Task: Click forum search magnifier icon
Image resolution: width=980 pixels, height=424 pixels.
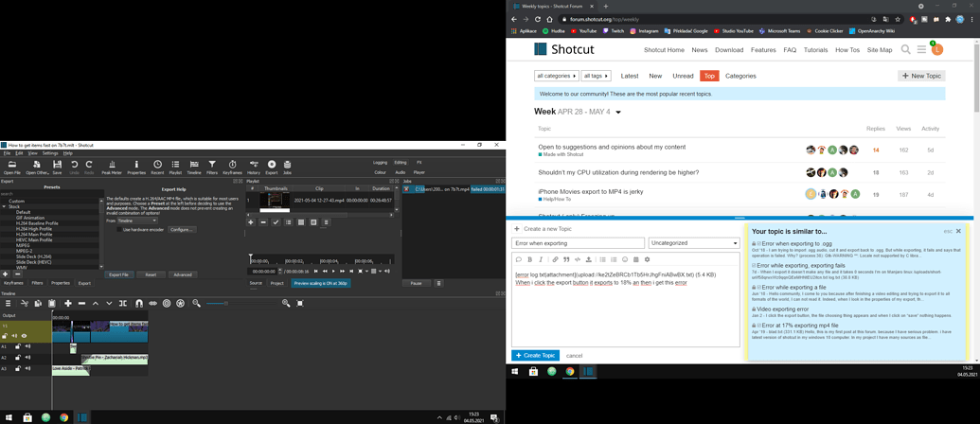Action: click(x=905, y=49)
